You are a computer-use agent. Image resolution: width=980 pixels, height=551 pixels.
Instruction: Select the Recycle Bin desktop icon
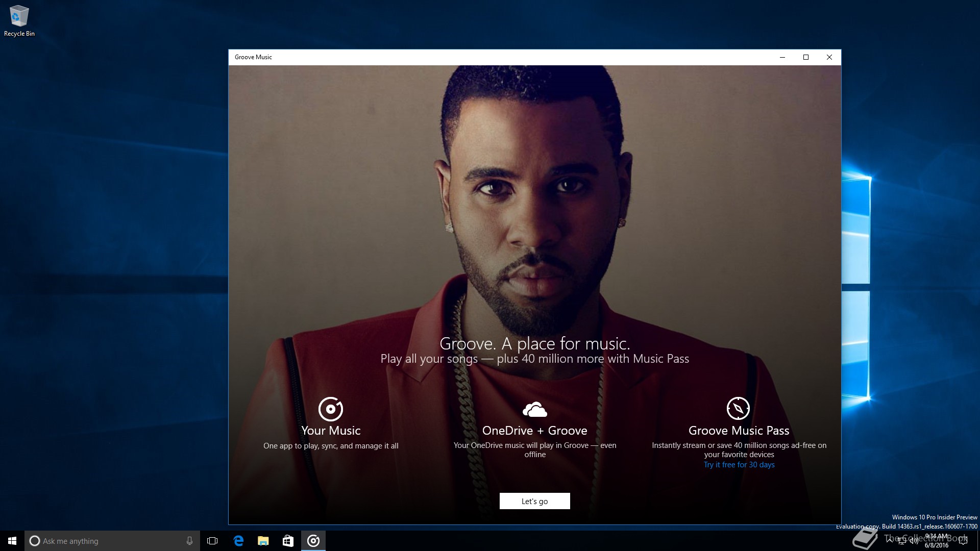pos(19,21)
